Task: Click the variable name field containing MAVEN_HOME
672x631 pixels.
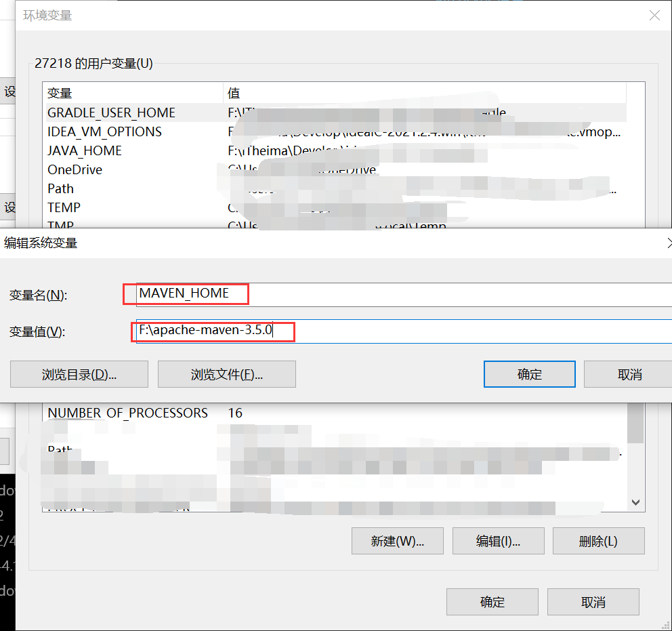Action: click(x=404, y=295)
